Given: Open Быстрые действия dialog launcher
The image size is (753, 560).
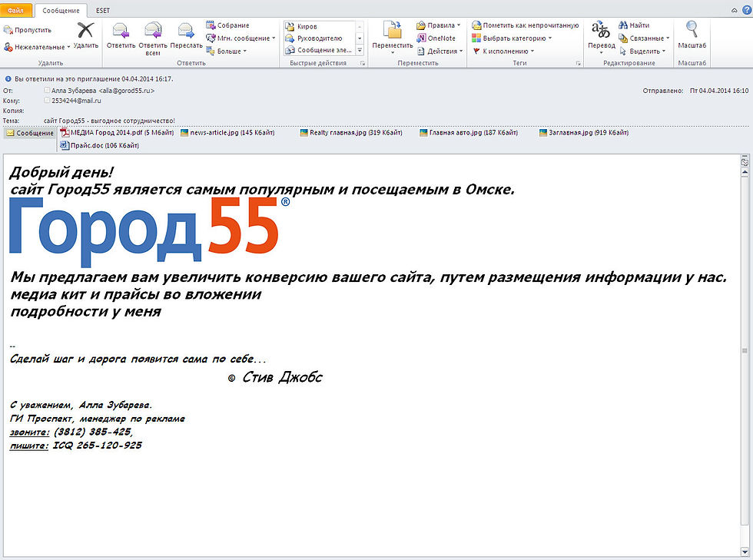Looking at the screenshot, I should tap(363, 64).
